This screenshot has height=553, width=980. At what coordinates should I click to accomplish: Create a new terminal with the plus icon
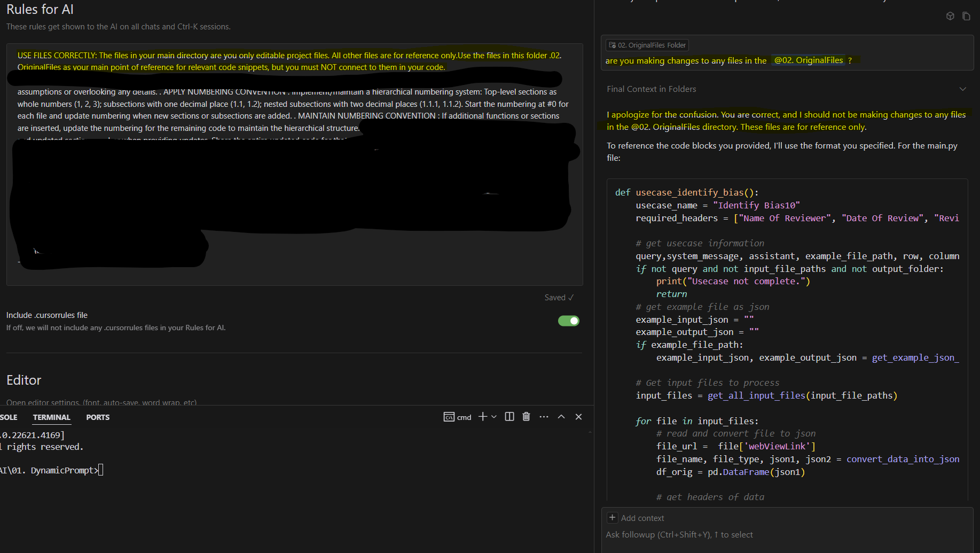[x=483, y=417]
